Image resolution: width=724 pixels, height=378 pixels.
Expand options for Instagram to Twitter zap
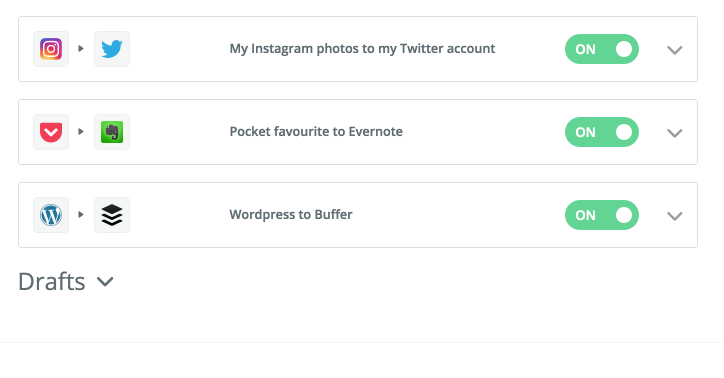675,50
